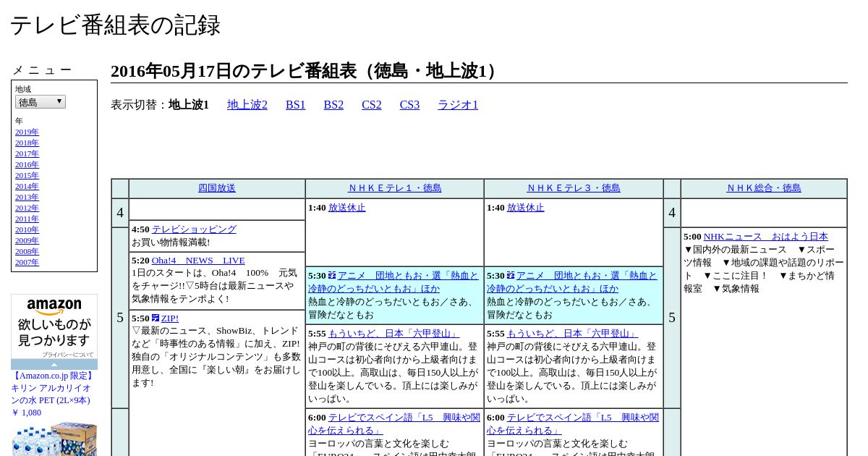Image resolution: width=868 pixels, height=456 pixels.
Task: Click the お買い物情報満載! description text
Action: tap(171, 242)
